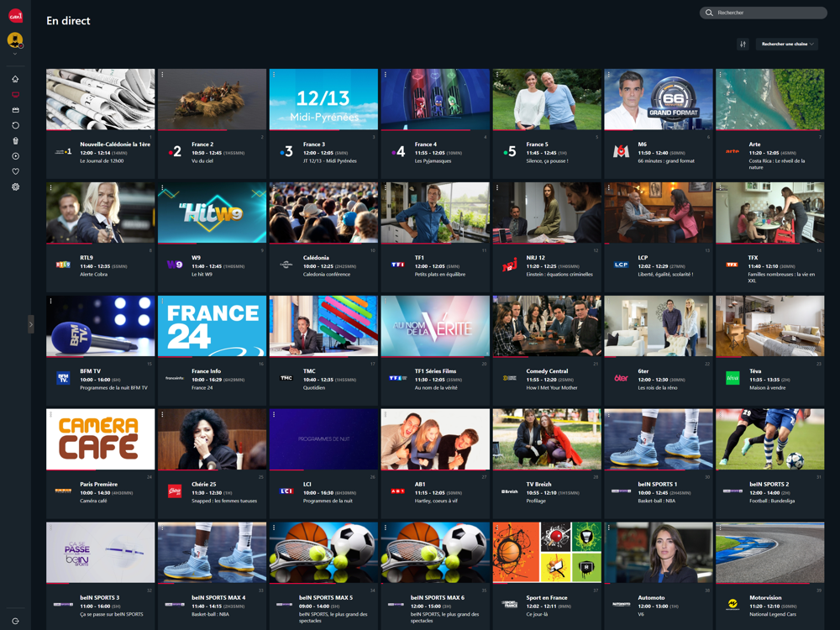840x630 pixels.
Task: Open the Le Hit W9 thumbnail
Action: 213,213
